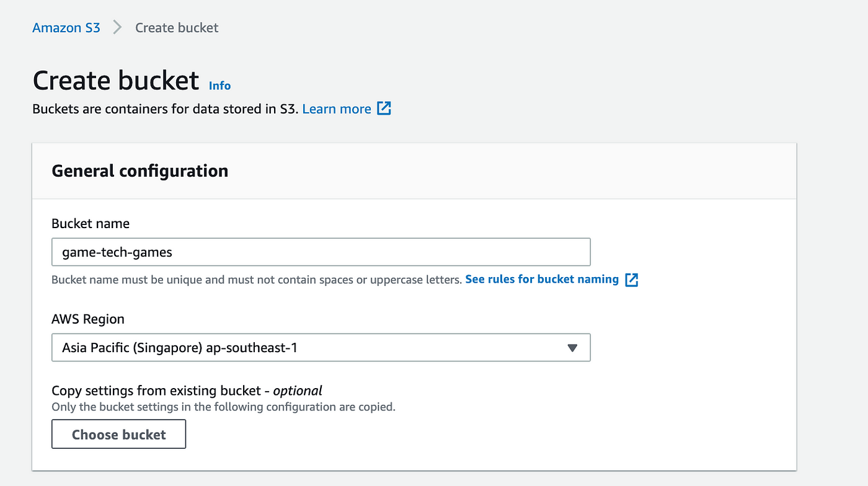Click 'Buckets are containers' description text
The image size is (868, 486).
(166, 109)
